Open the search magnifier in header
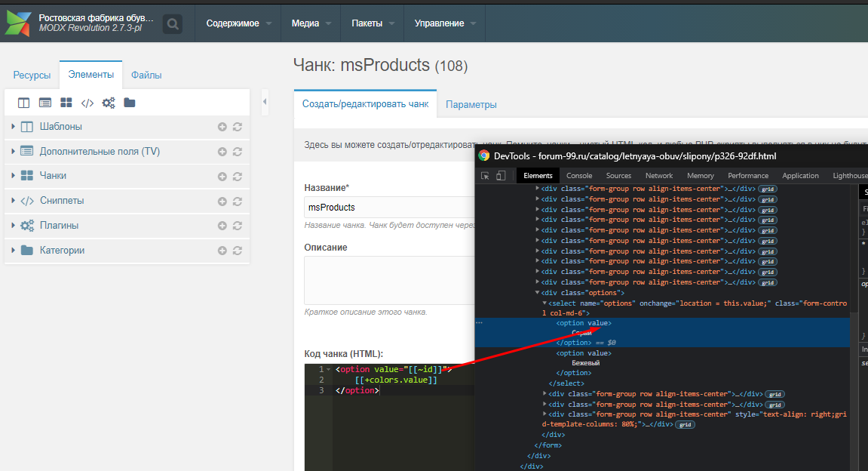 click(x=173, y=24)
